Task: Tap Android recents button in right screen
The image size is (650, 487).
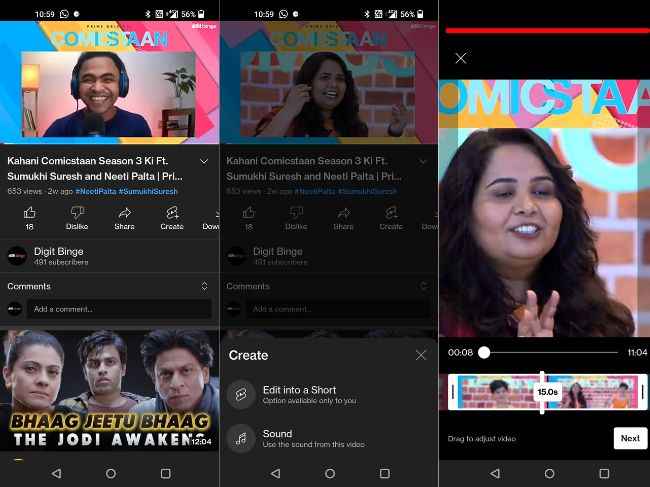Action: pos(604,473)
